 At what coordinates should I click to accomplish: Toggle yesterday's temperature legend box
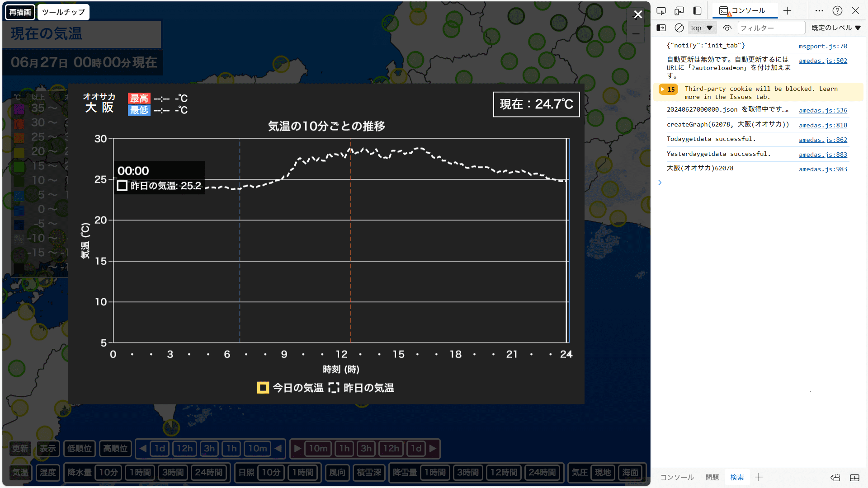(334, 388)
